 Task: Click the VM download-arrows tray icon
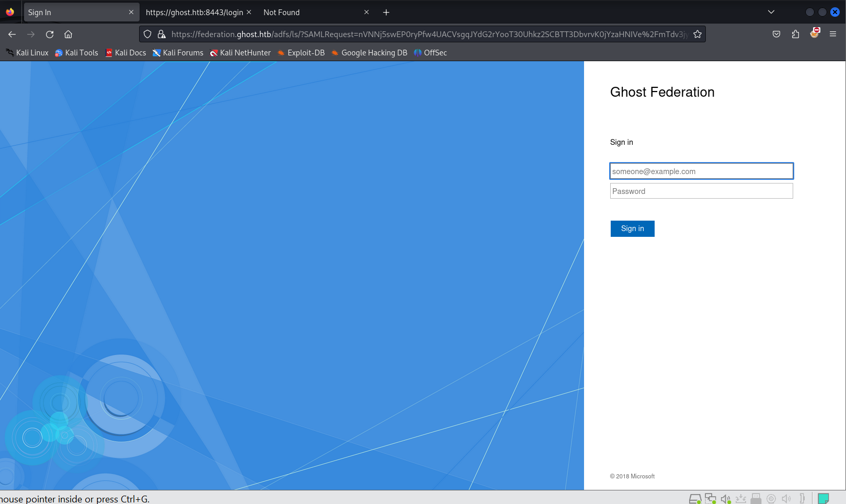[x=741, y=499]
